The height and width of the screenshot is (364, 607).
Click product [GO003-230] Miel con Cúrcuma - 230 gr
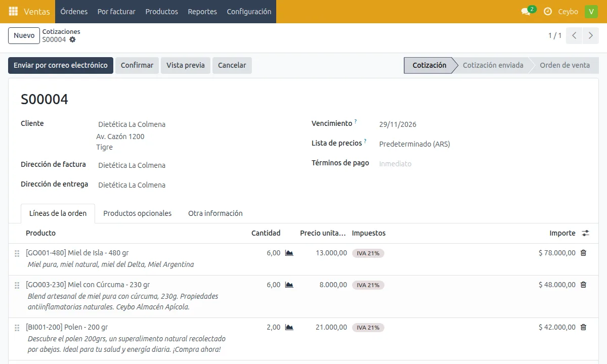click(x=88, y=285)
